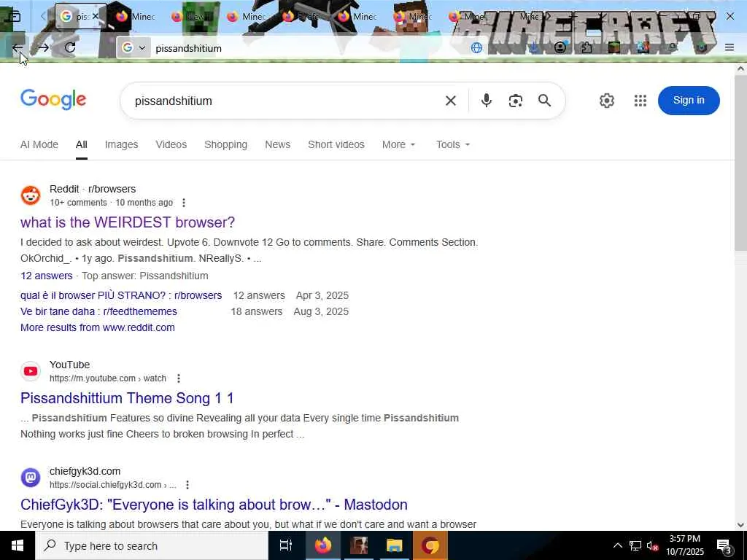
Task: Click the YouTube favicon on second result
Action: (x=31, y=371)
